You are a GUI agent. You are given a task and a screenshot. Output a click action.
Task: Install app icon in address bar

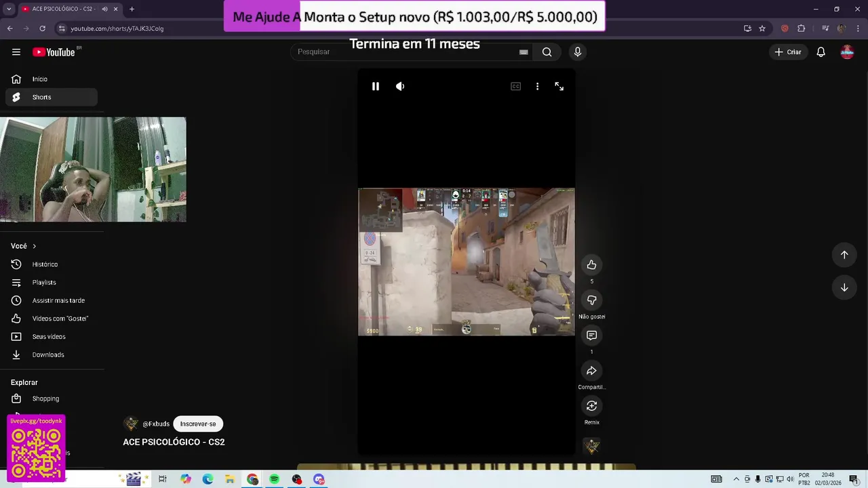coord(747,28)
